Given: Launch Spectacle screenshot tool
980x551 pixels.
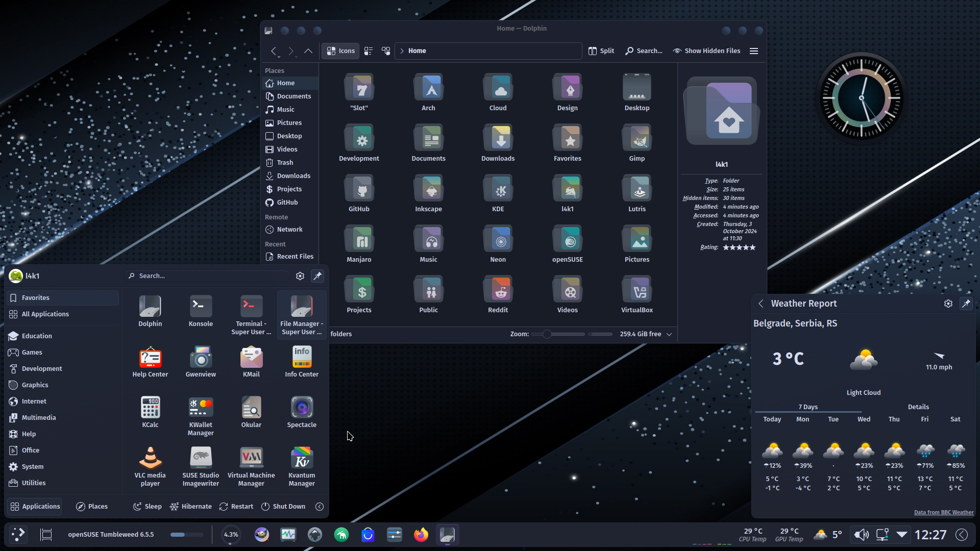Looking at the screenshot, I should coord(302,412).
